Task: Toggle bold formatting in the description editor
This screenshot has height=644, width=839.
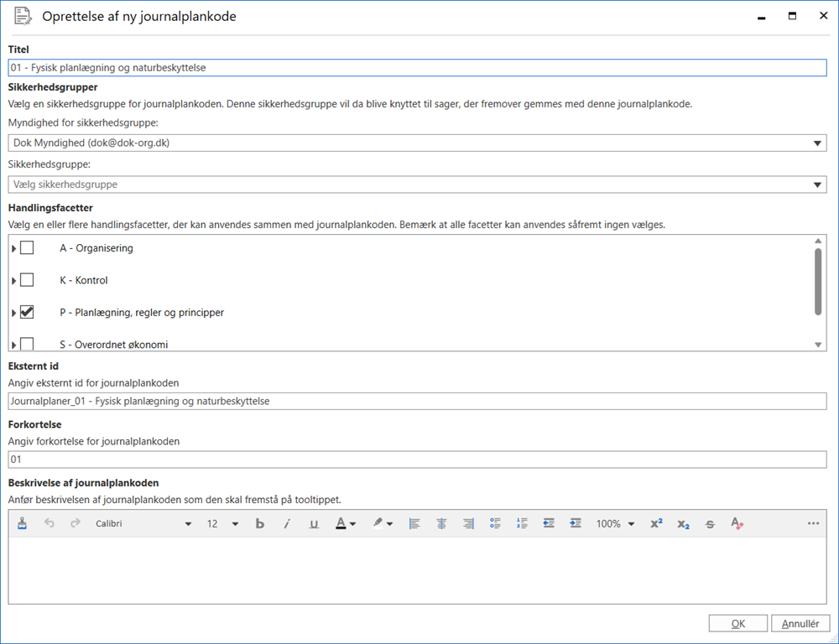Action: [x=260, y=523]
